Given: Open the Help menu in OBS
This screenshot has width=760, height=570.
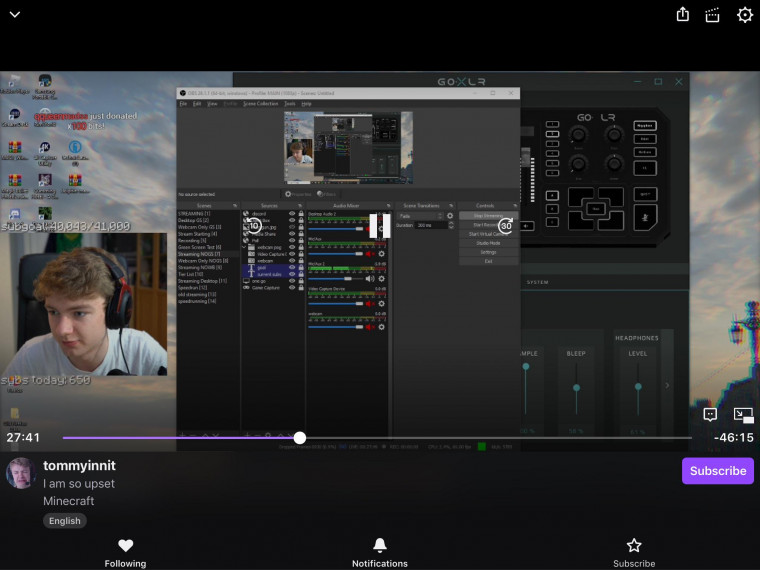Looking at the screenshot, I should [x=306, y=104].
